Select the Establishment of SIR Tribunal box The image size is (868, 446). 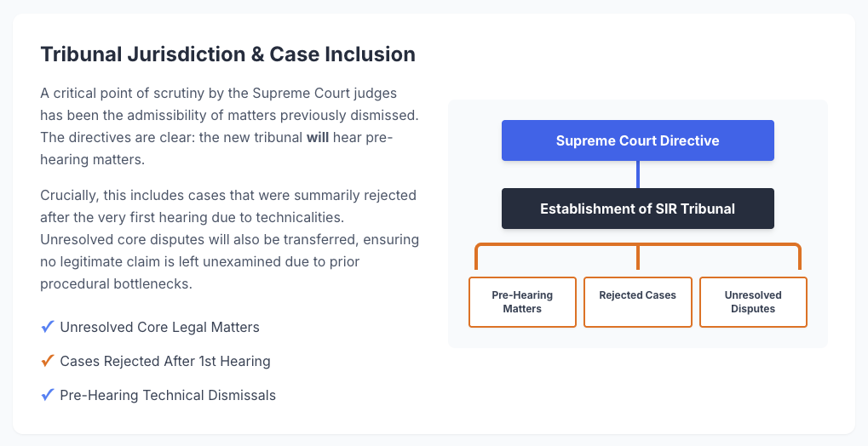click(x=637, y=209)
